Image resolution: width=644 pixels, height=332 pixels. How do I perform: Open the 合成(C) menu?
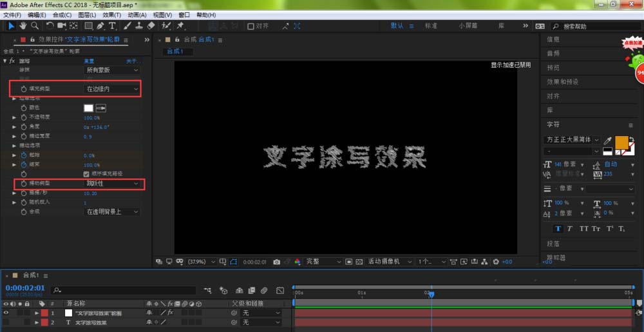(62, 15)
